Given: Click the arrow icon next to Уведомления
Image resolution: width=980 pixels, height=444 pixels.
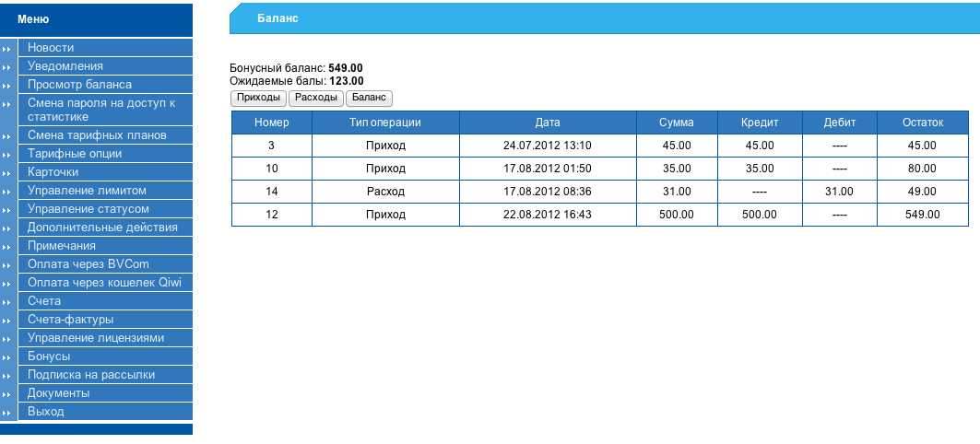Looking at the screenshot, I should [x=7, y=66].
